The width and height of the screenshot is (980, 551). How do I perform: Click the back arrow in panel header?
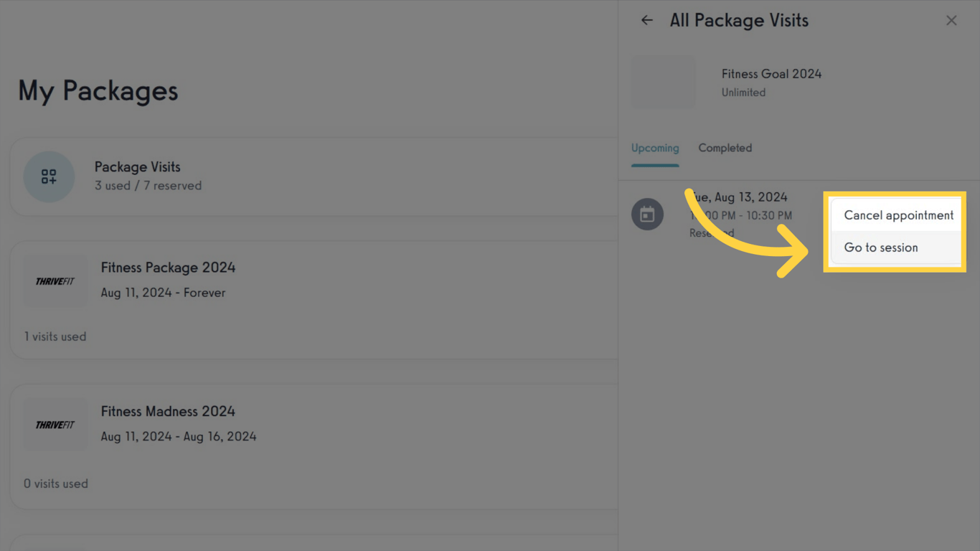pos(647,21)
